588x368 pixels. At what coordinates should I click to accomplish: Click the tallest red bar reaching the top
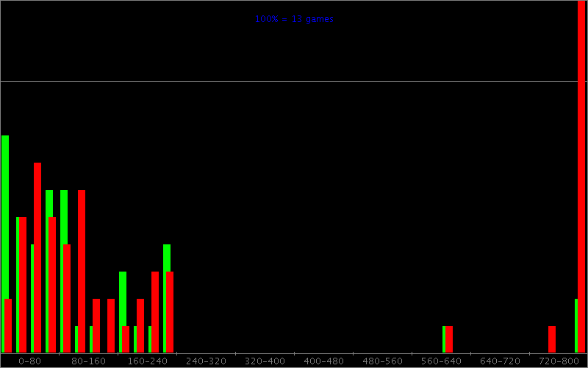[581, 177]
